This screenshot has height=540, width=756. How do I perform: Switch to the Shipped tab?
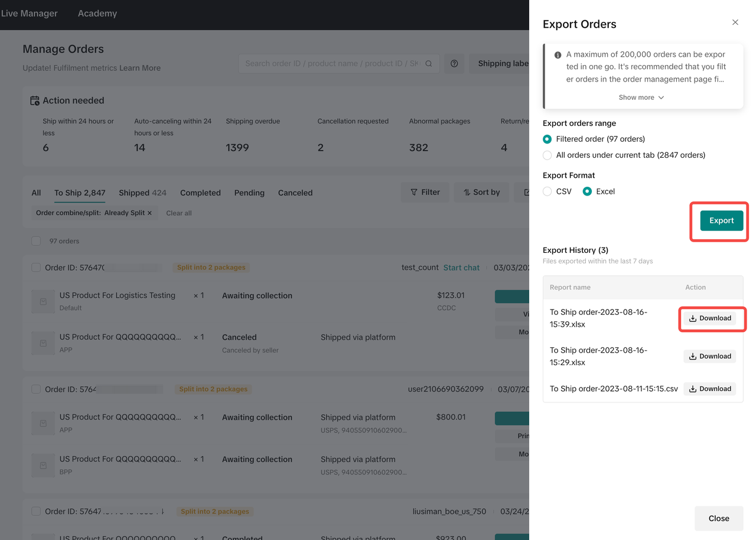pos(142,193)
